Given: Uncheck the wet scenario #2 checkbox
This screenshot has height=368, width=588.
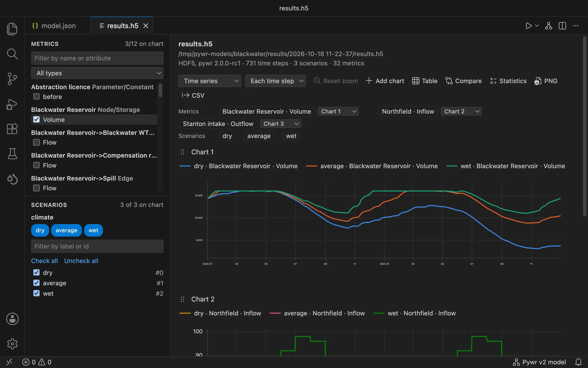Looking at the screenshot, I should pos(37,294).
